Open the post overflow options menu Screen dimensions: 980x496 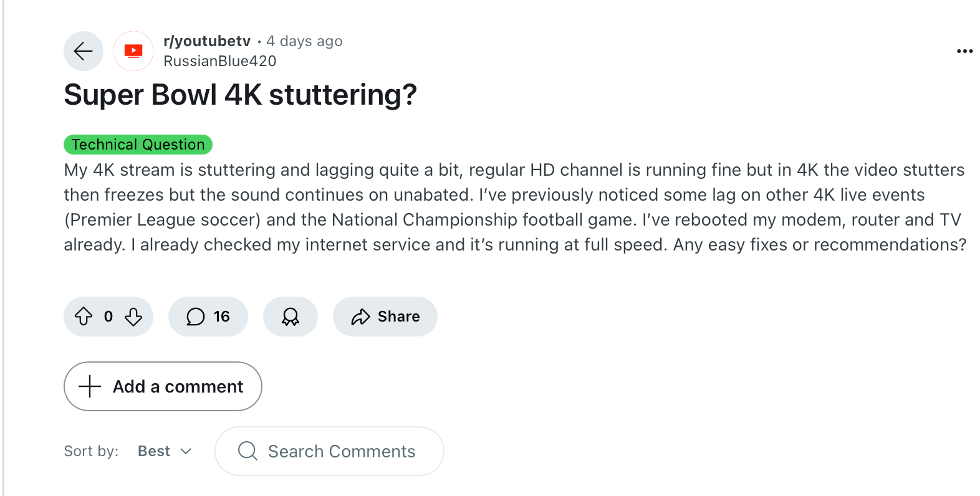(x=964, y=51)
